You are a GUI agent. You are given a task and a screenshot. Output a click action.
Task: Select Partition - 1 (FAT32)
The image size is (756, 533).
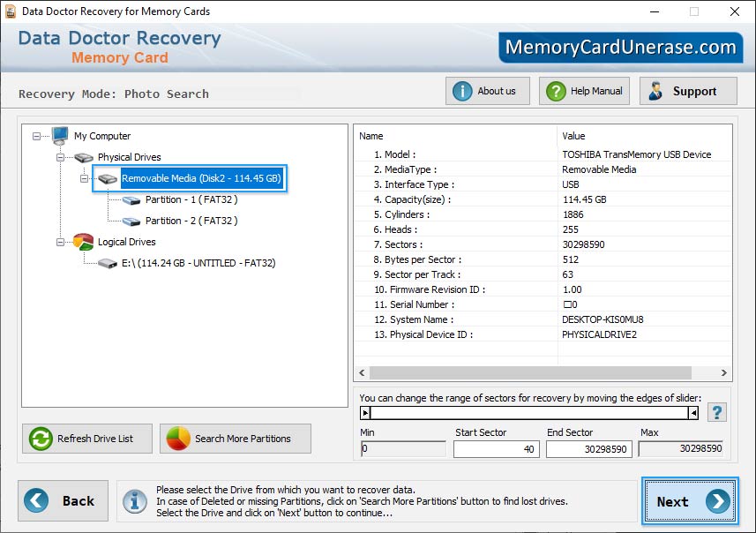pos(191,199)
